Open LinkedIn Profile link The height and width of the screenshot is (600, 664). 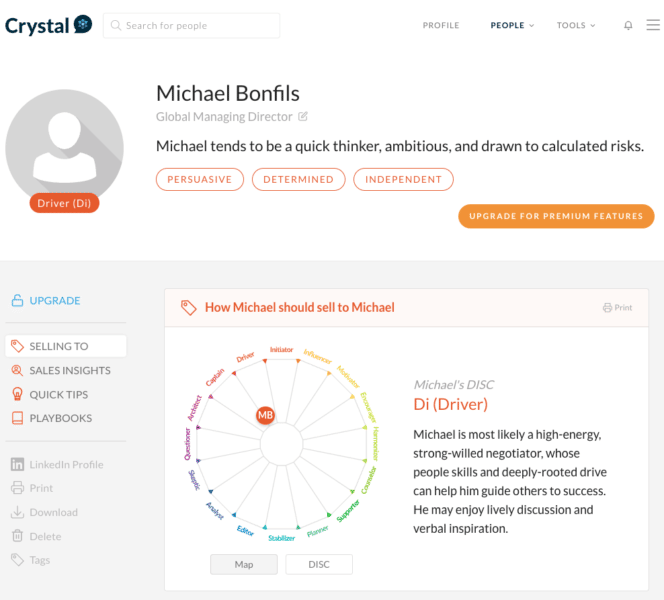pyautogui.click(x=66, y=465)
